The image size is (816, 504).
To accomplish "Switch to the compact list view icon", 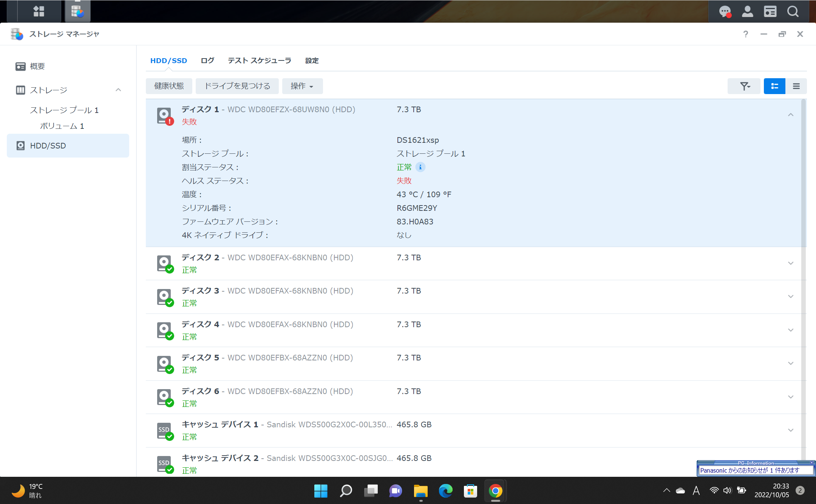I will (x=796, y=86).
